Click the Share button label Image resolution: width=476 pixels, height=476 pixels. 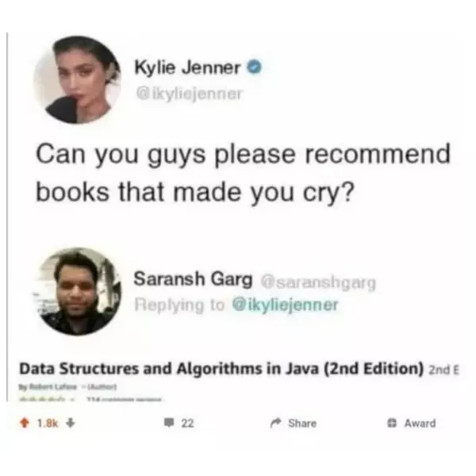click(x=302, y=423)
